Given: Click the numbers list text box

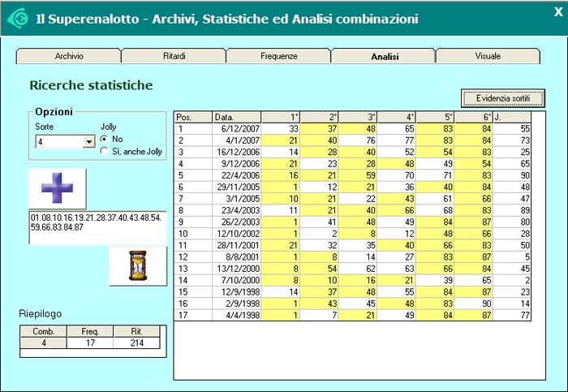Looking at the screenshot, I should [x=98, y=228].
